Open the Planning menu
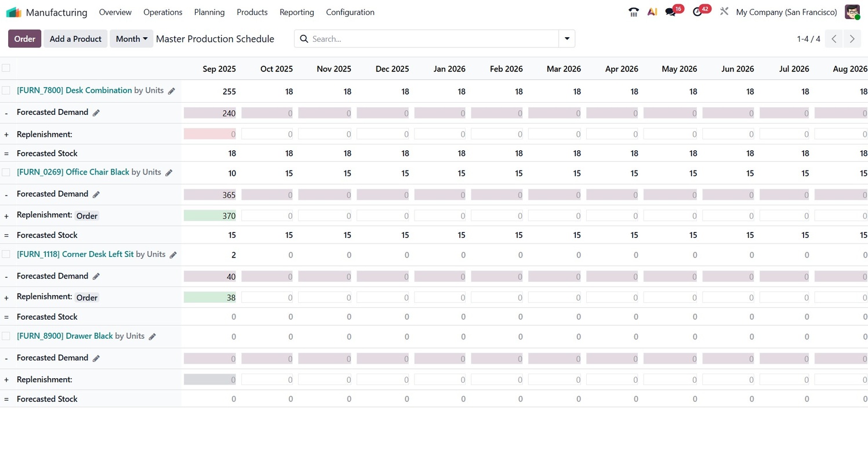Viewport: 868px width, 464px height. pos(209,12)
